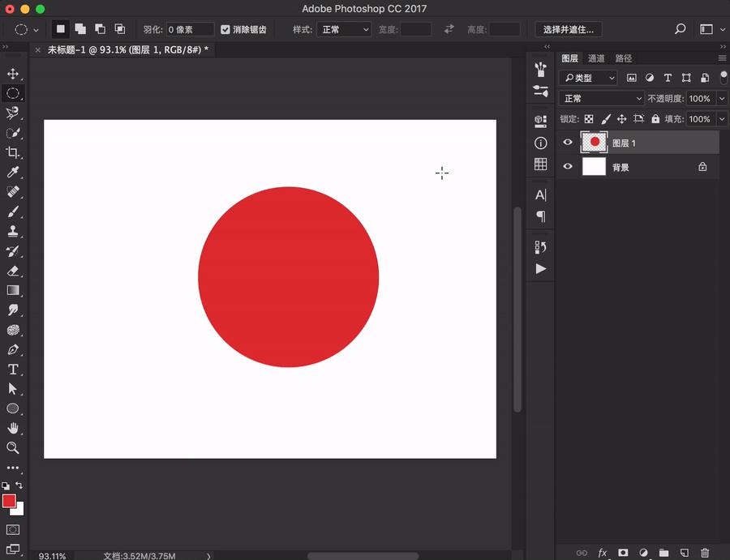Delete layer using trash icon
Screen dimensions: 730x560
[704, 553]
